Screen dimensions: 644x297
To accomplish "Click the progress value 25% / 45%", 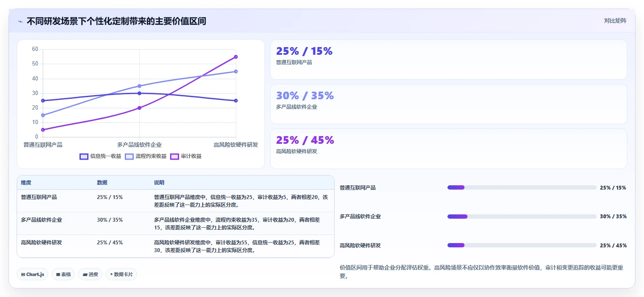I will pos(613,246).
